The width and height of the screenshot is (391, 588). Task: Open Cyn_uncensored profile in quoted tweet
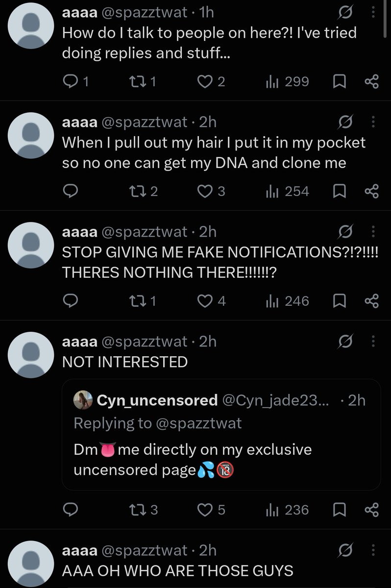157,400
